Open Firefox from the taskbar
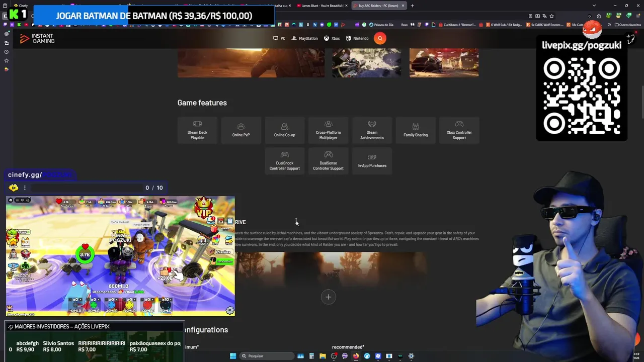This screenshot has height=362, width=644. coord(356,356)
